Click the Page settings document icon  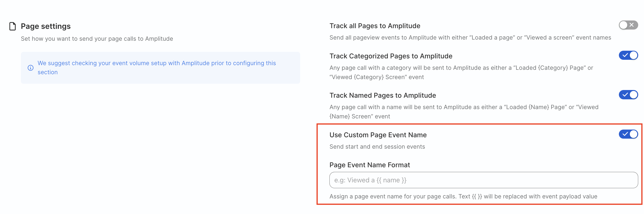click(13, 26)
